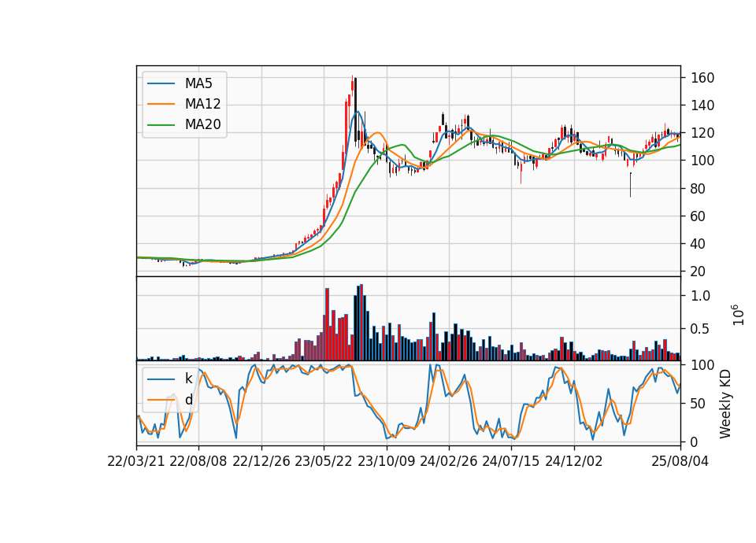
Task: Click the 20 price axis tick label
Action: pyautogui.click(x=699, y=271)
